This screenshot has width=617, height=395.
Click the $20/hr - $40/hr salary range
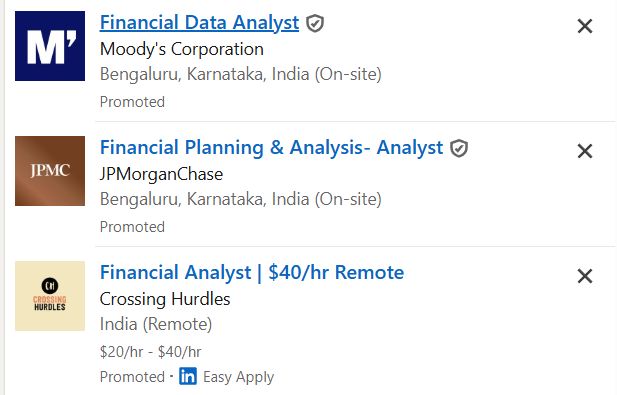coord(150,352)
